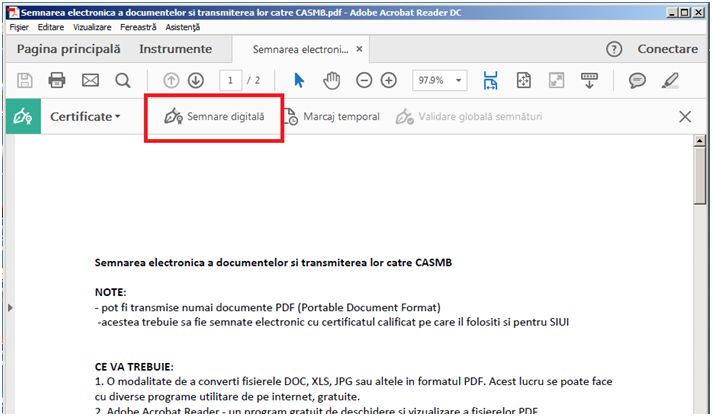Click the pen highlight/sign icon
Image resolution: width=712 pixels, height=416 pixels.
[x=670, y=80]
